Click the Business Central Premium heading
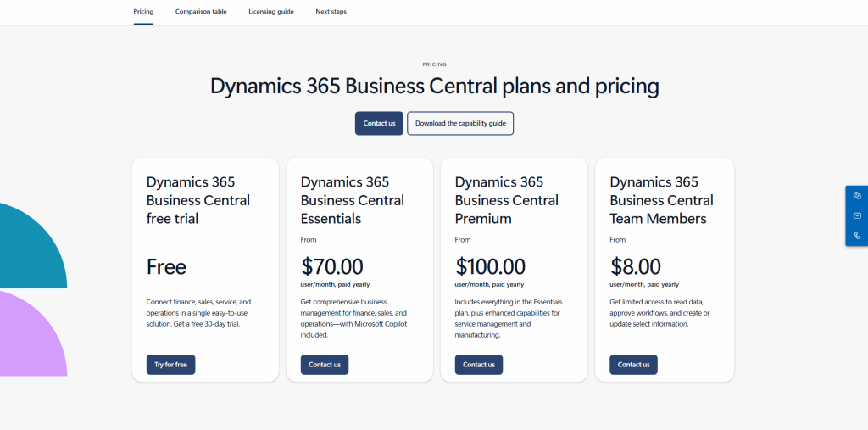The width and height of the screenshot is (868, 430). [x=507, y=200]
